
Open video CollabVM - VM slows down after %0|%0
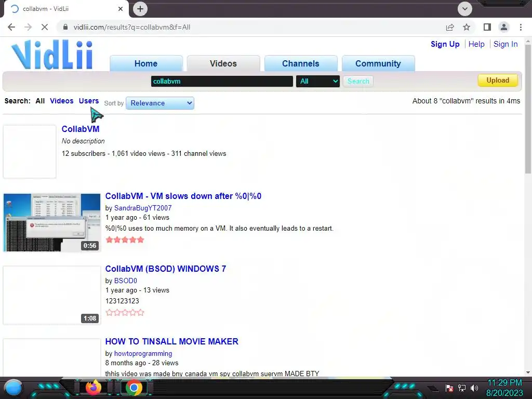coord(183,196)
